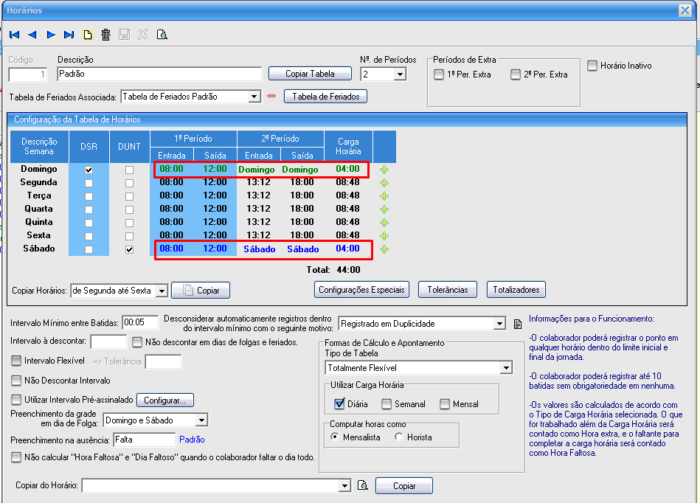
Task: Click Configurar... button
Action: pos(165,400)
